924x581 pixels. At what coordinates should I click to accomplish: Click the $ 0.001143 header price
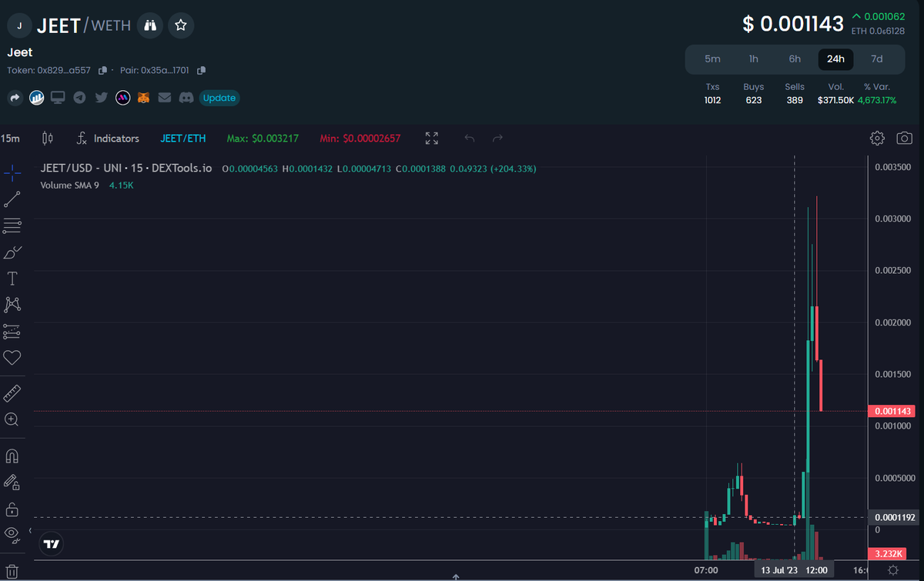793,24
